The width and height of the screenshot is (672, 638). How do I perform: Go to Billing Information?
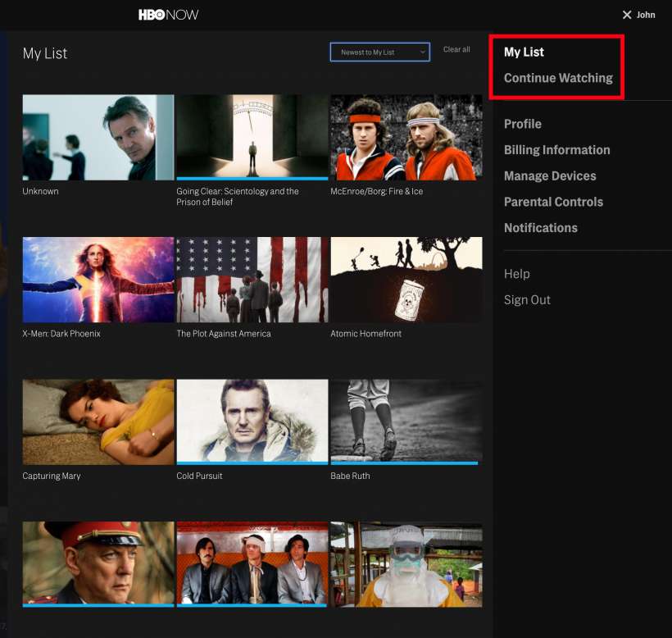(x=556, y=149)
